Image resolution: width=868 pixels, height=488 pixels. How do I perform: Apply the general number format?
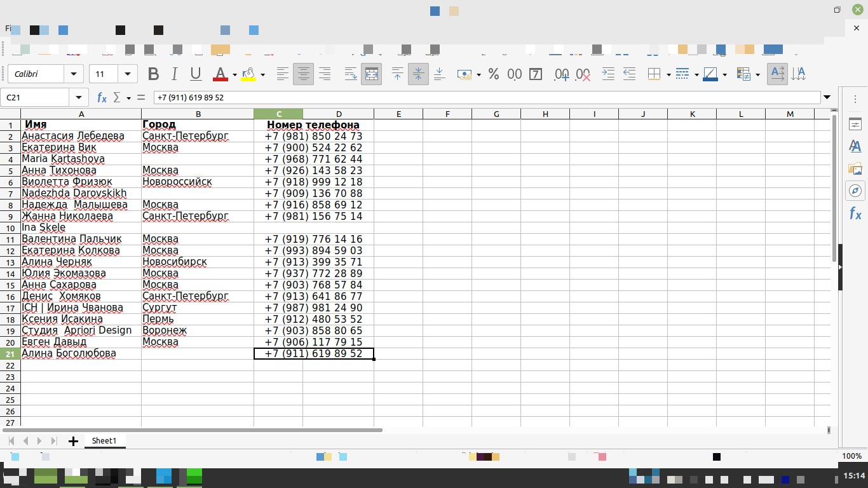(515, 74)
